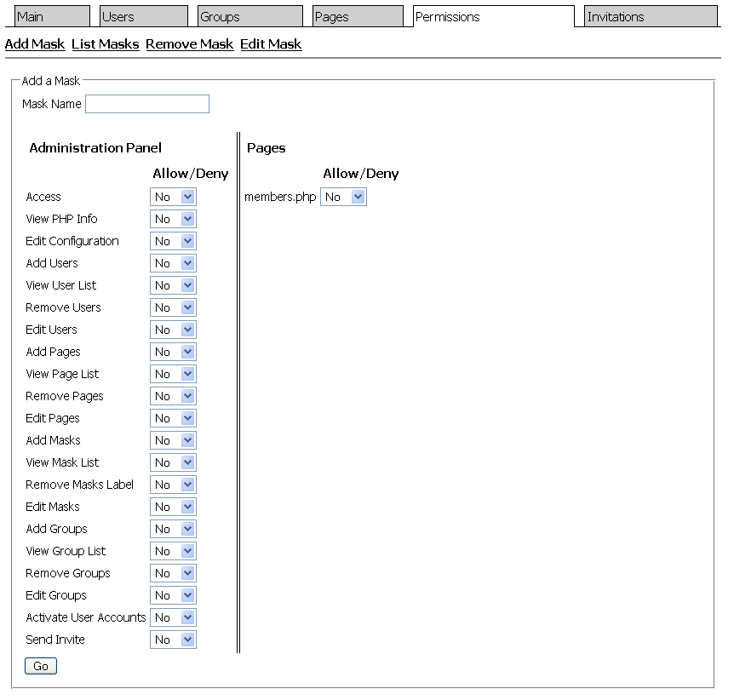
Task: Open the members.php Allow/Deny dropdown
Action: click(343, 196)
